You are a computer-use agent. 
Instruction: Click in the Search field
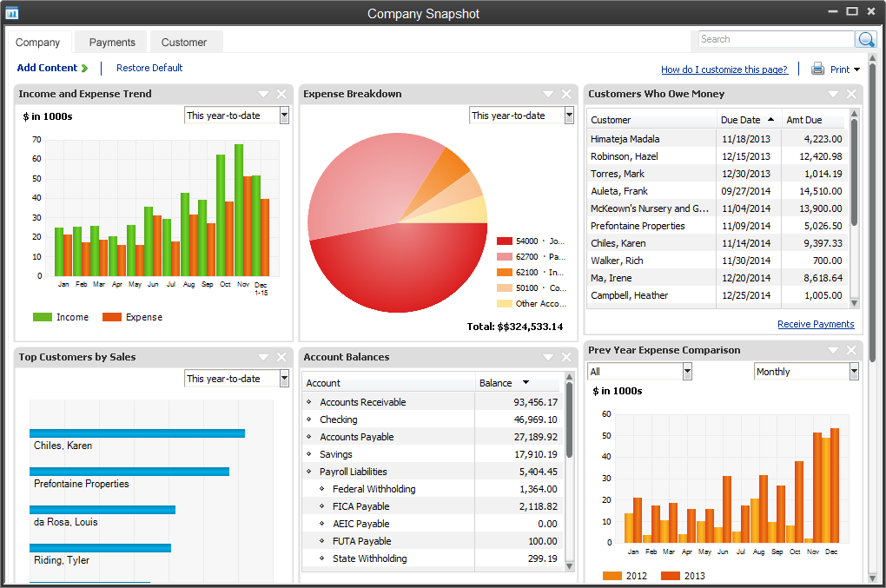pyautogui.click(x=776, y=39)
